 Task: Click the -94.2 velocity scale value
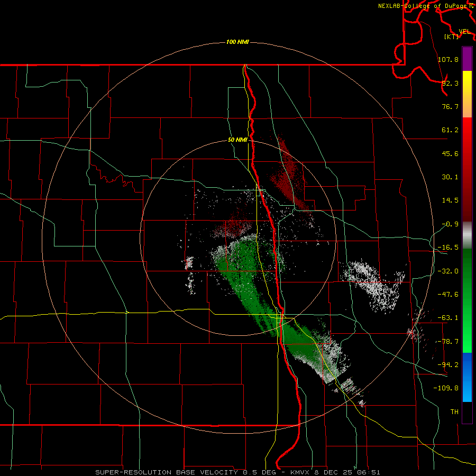448,365
